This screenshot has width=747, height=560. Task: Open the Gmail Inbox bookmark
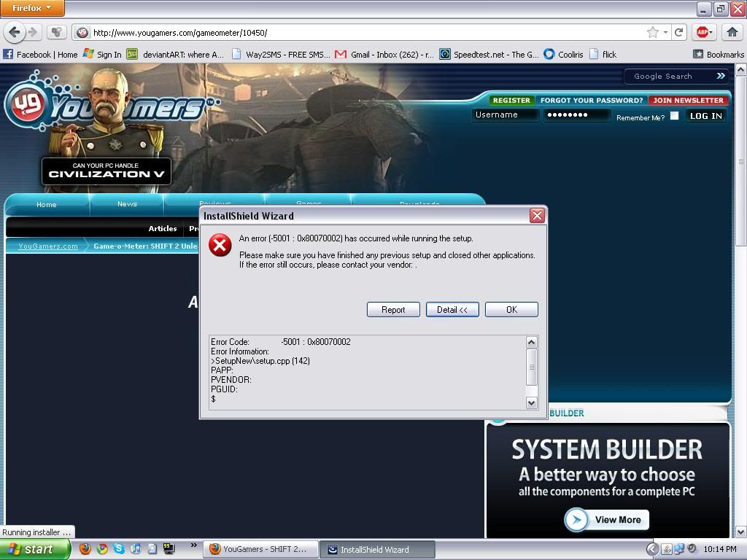(x=384, y=54)
